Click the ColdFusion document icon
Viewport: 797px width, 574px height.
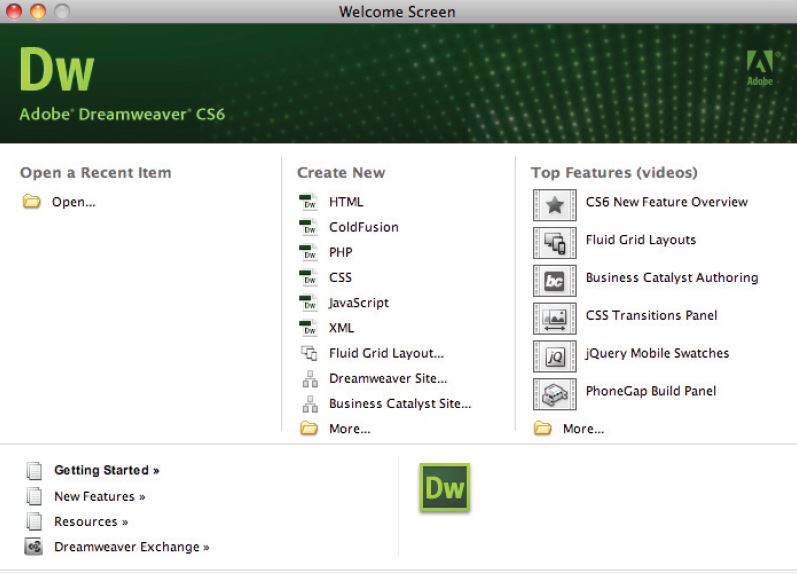309,227
